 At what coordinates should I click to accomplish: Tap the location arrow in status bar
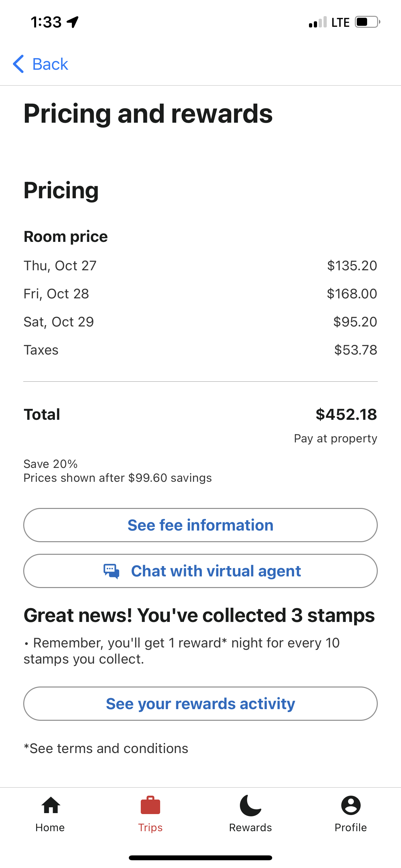72,22
